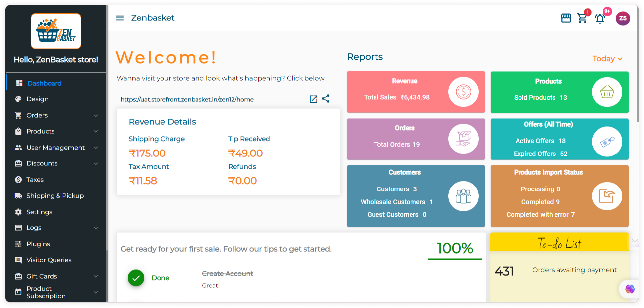Click Completed with error 7 text

pyautogui.click(x=541, y=215)
